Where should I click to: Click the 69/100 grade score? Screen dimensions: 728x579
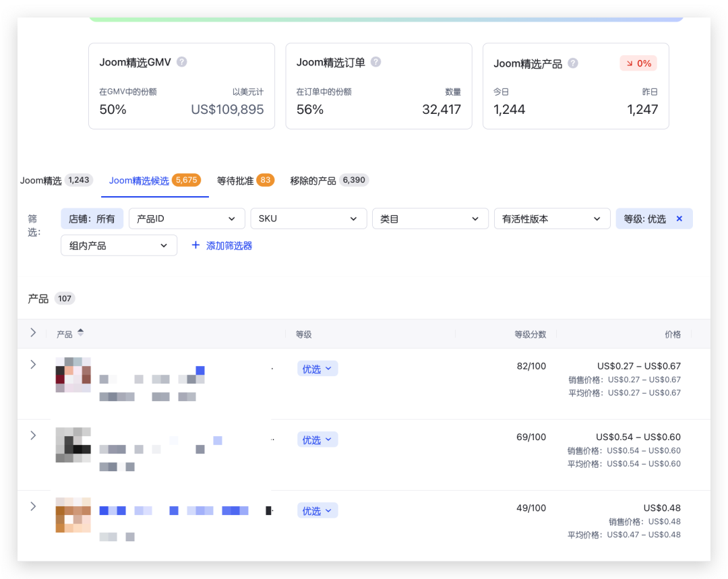coord(531,437)
